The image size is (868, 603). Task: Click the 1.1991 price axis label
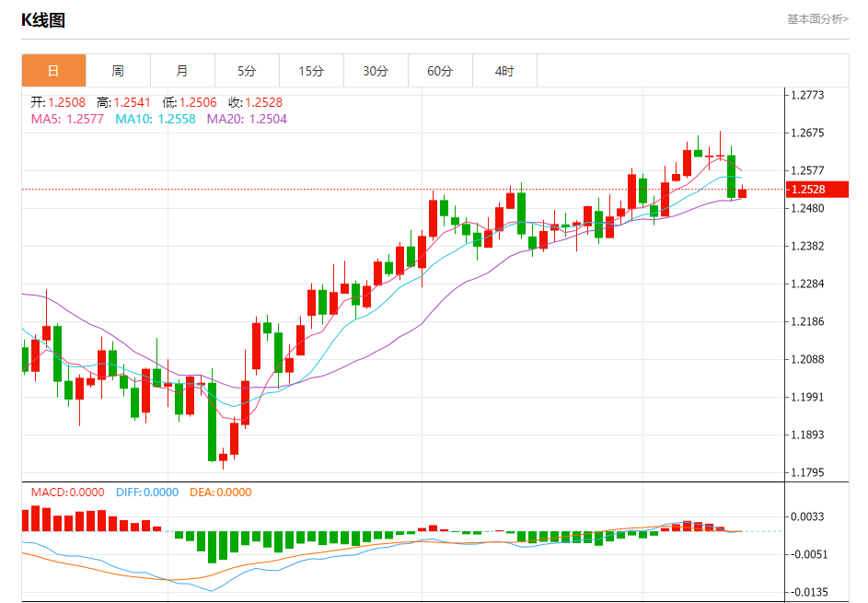coord(807,397)
